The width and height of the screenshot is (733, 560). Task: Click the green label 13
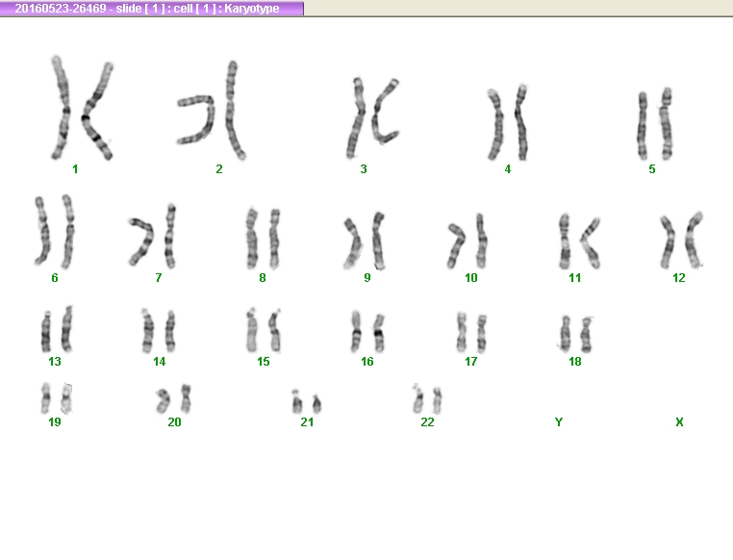[55, 362]
